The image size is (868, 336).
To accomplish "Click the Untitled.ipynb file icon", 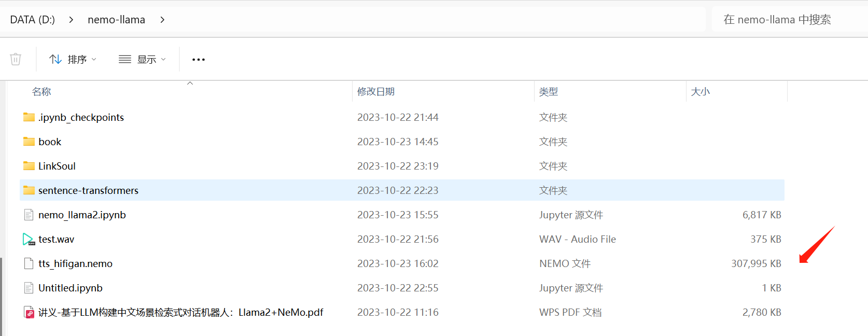I will (x=29, y=288).
